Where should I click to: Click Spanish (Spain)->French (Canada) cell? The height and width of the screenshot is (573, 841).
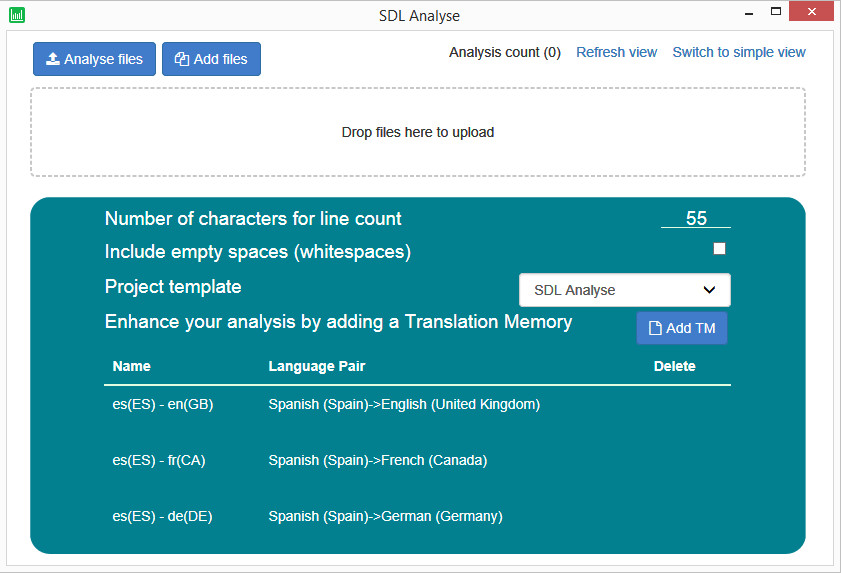point(378,460)
